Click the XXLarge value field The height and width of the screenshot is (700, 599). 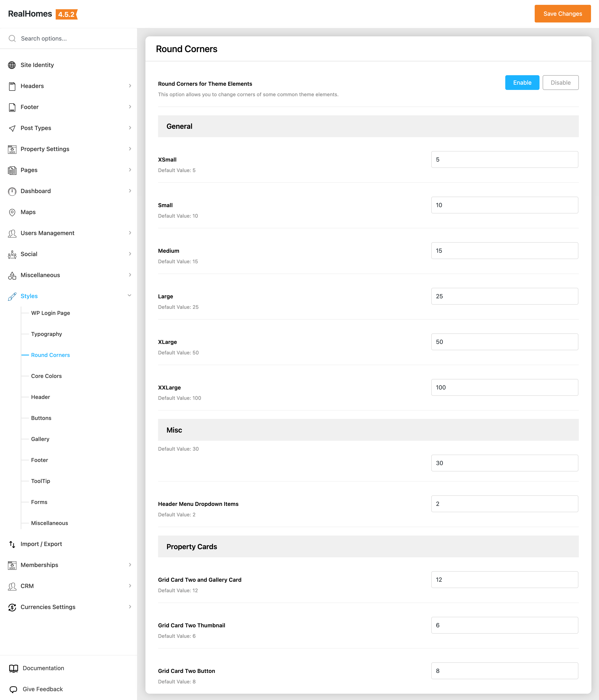(504, 387)
